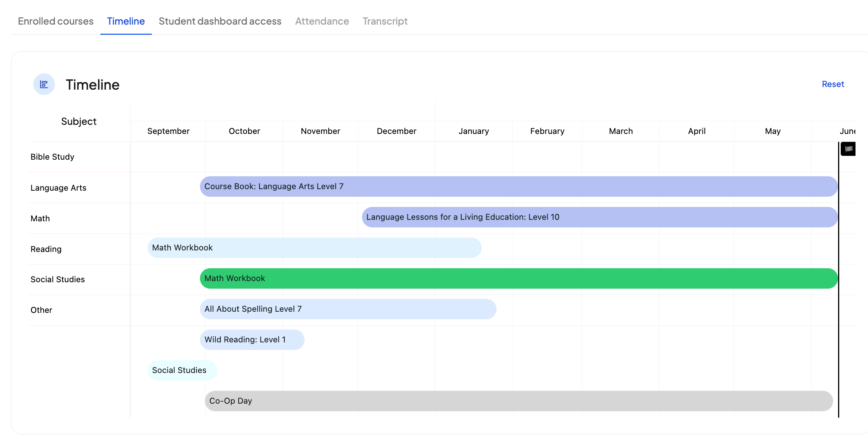Click the Timeline chart icon beside the heading
The height and width of the screenshot is (443, 868).
point(44,84)
